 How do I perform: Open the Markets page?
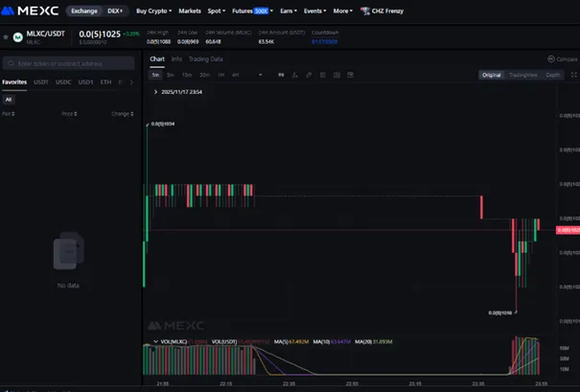tap(190, 12)
